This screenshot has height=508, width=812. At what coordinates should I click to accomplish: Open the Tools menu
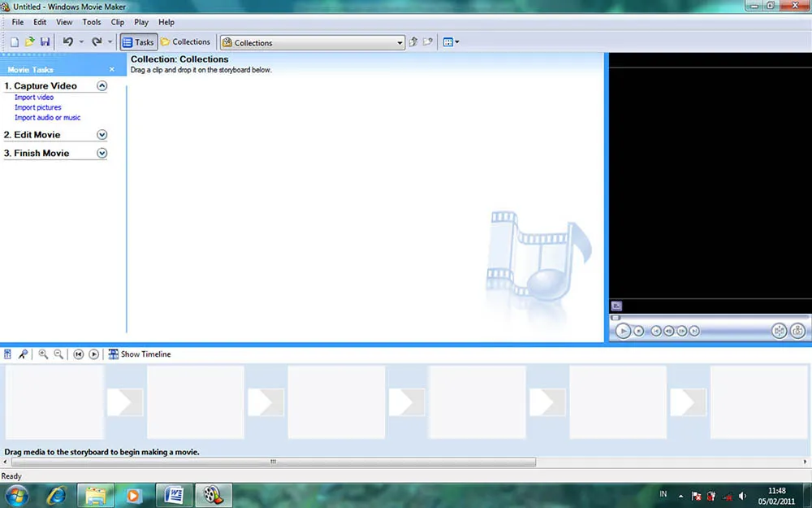point(91,22)
